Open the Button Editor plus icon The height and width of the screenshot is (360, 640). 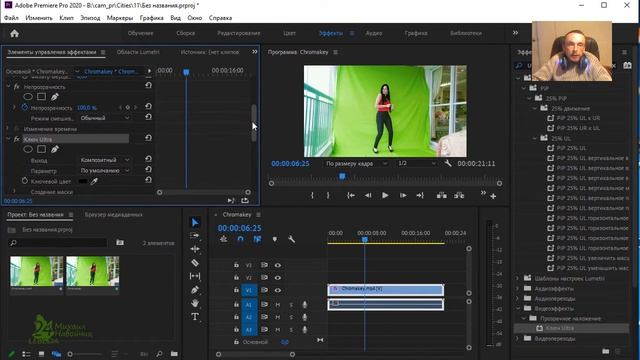point(493,196)
